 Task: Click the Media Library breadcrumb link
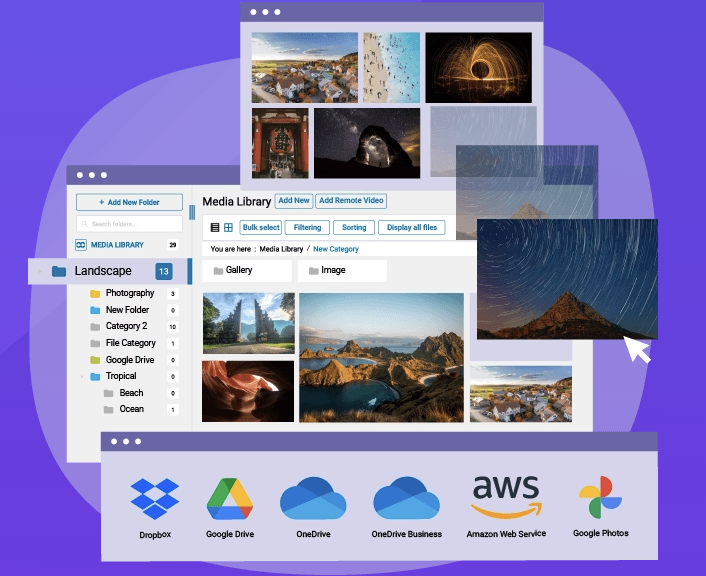pyautogui.click(x=281, y=249)
